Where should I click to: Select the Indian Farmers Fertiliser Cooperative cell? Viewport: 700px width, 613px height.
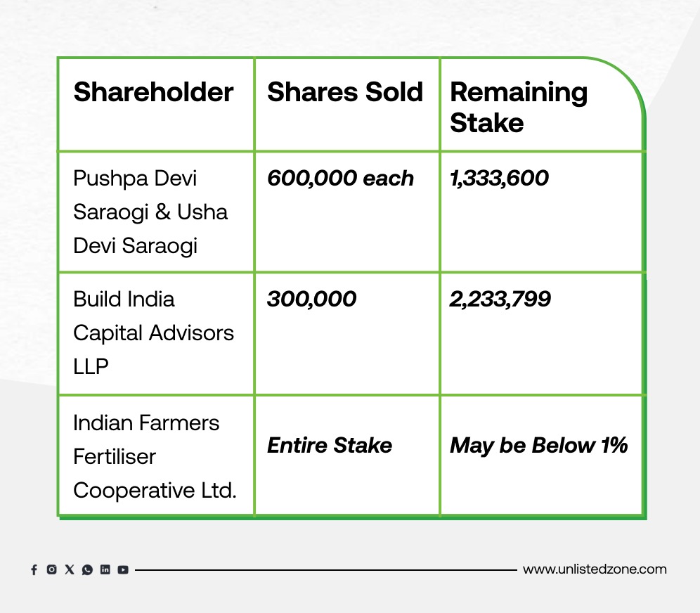(x=154, y=456)
